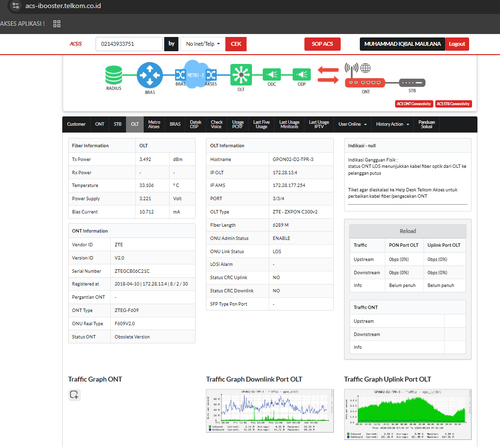Select the ONU Link Status value LOS

[x=277, y=251]
